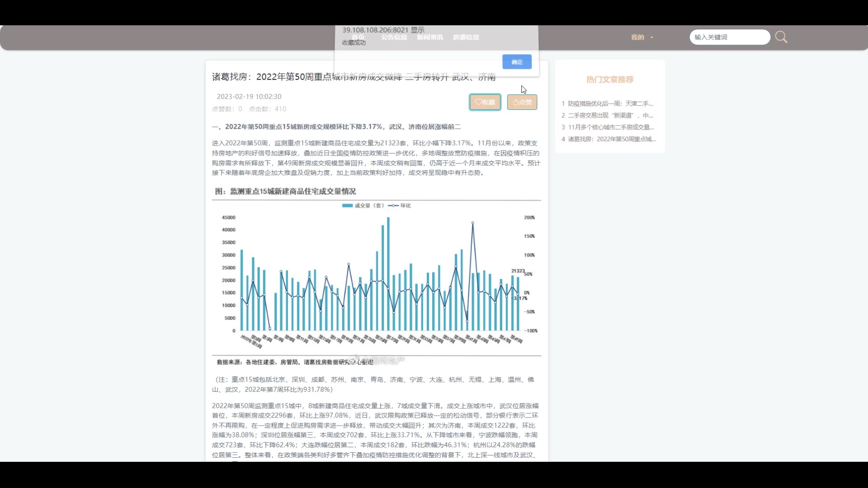Focus the 输入关键词 search field
Viewport: 868px width, 488px height.
click(x=729, y=37)
